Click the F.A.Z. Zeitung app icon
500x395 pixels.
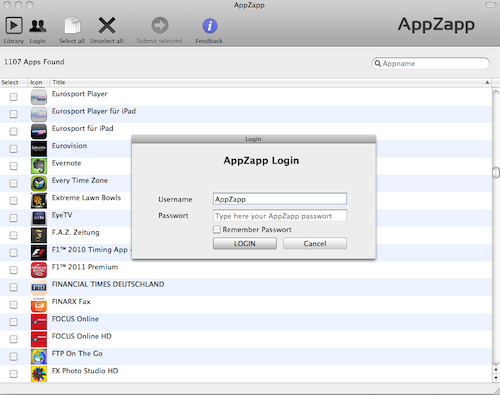pos(39,235)
